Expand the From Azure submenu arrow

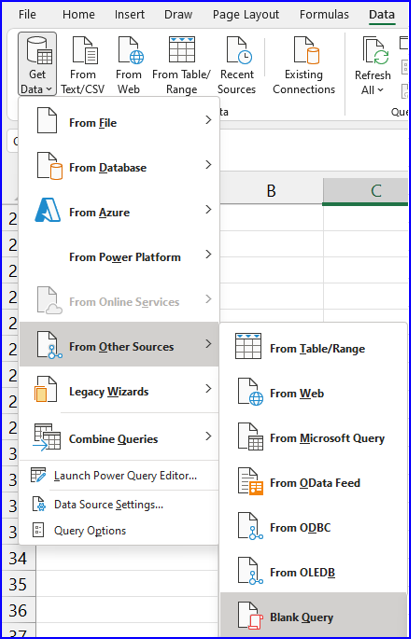pyautogui.click(x=208, y=209)
